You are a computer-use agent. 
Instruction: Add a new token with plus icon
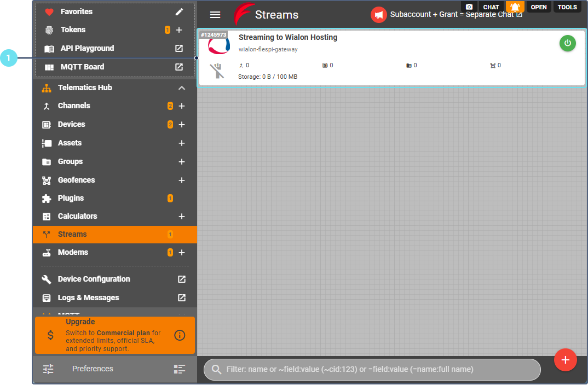pyautogui.click(x=179, y=30)
